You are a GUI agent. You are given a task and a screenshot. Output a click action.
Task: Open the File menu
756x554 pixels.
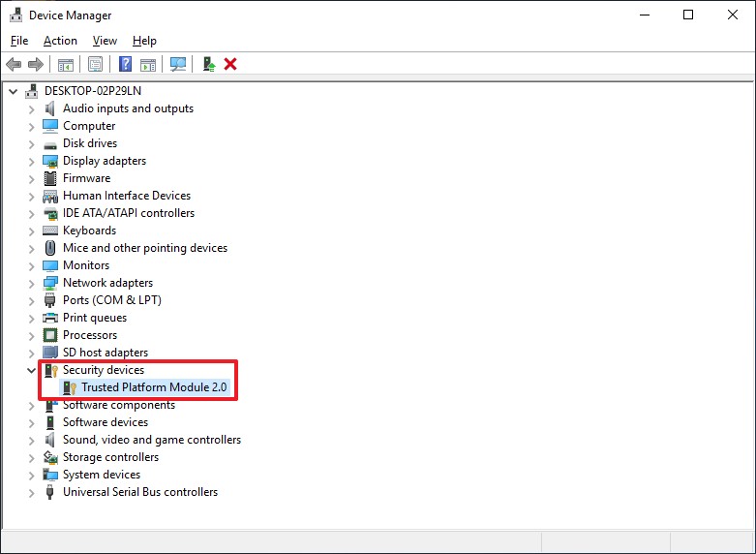pyautogui.click(x=19, y=41)
